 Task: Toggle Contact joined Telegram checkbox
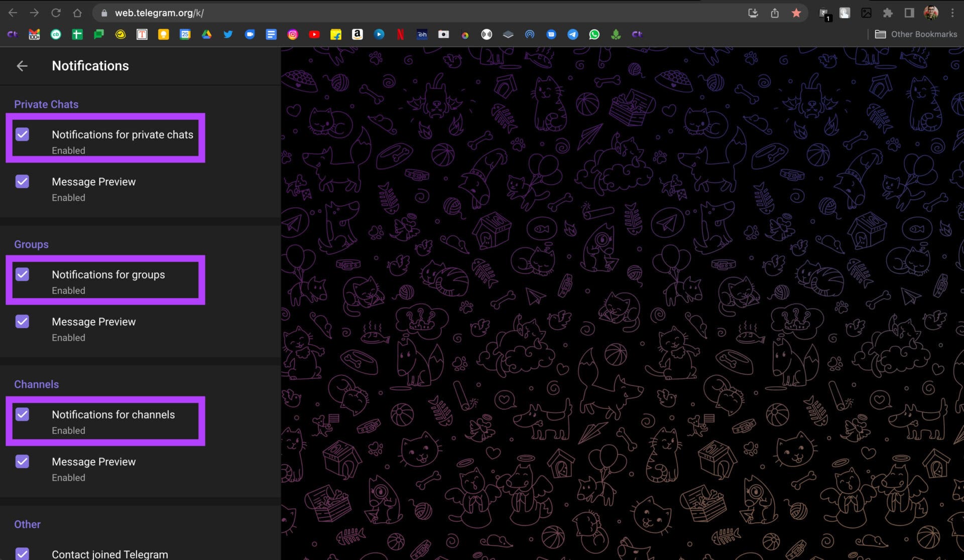[22, 553]
